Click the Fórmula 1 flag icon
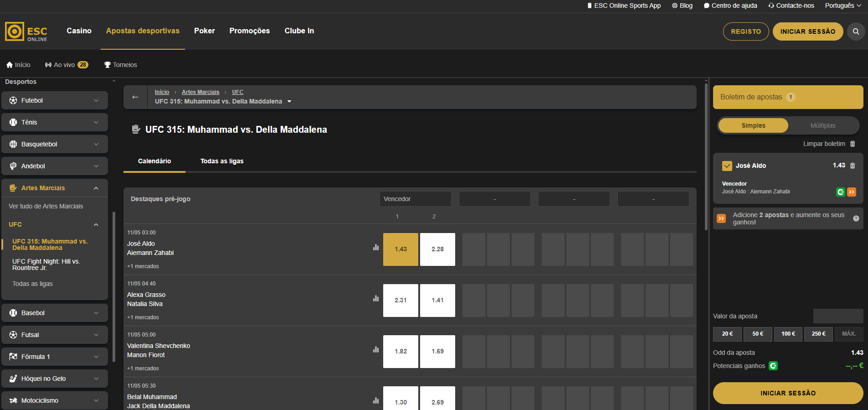 [13, 357]
